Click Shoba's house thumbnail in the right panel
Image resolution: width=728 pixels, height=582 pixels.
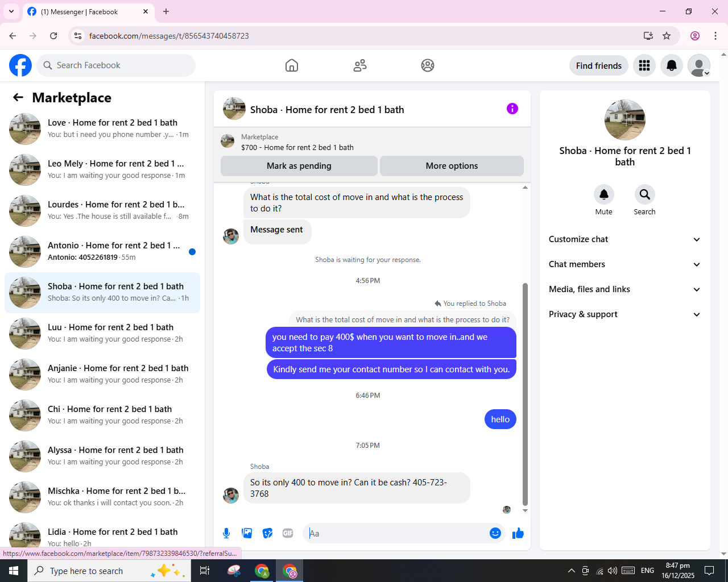point(625,120)
